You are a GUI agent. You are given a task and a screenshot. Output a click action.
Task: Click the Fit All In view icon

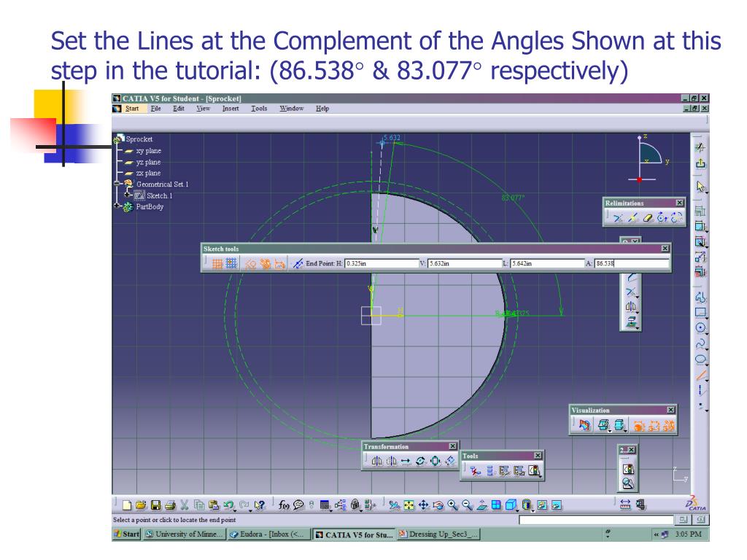[x=409, y=505]
